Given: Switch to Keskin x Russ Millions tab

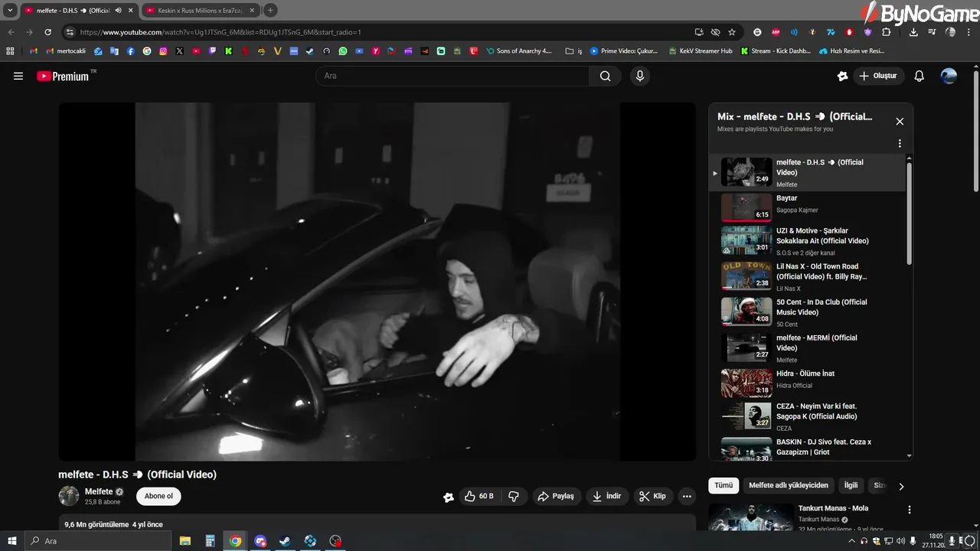Looking at the screenshot, I should click(199, 11).
